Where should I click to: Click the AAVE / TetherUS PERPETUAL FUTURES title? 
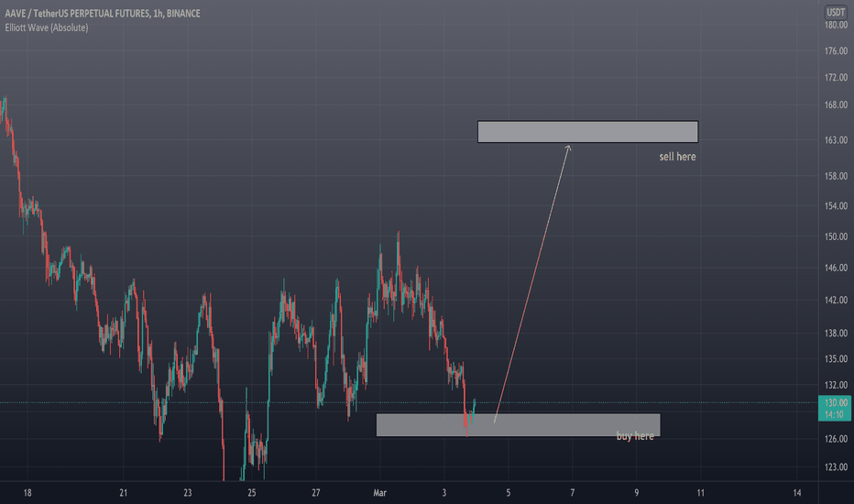[x=103, y=13]
